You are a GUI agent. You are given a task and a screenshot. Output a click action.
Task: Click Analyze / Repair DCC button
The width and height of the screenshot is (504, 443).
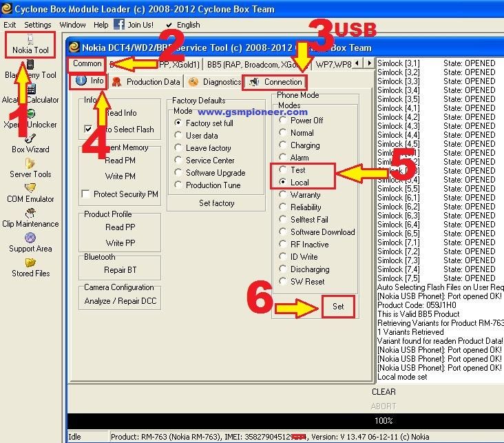tap(120, 301)
